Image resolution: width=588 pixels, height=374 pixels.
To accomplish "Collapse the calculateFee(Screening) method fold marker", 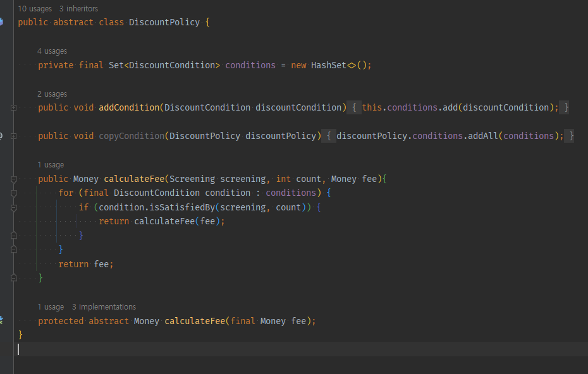I will pyautogui.click(x=13, y=179).
